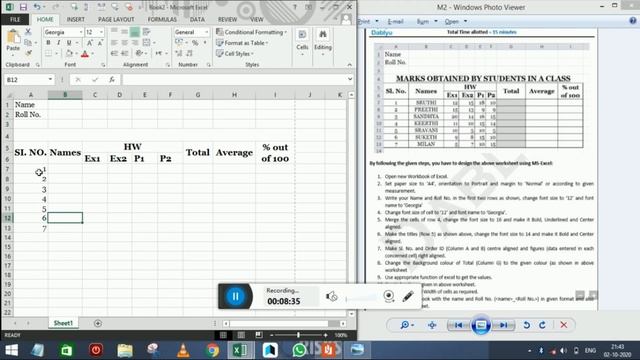The height and width of the screenshot is (360, 640).
Task: Click the red Font Color A icon
Action: (x=85, y=53)
